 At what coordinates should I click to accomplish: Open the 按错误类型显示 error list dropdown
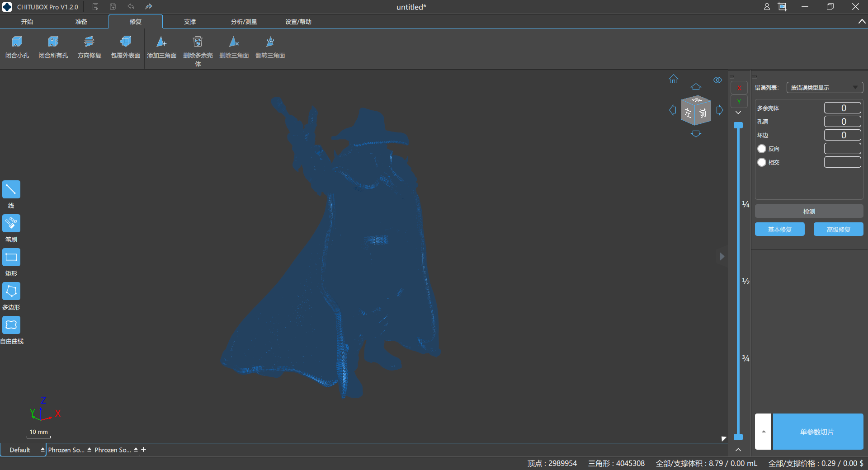pos(825,88)
